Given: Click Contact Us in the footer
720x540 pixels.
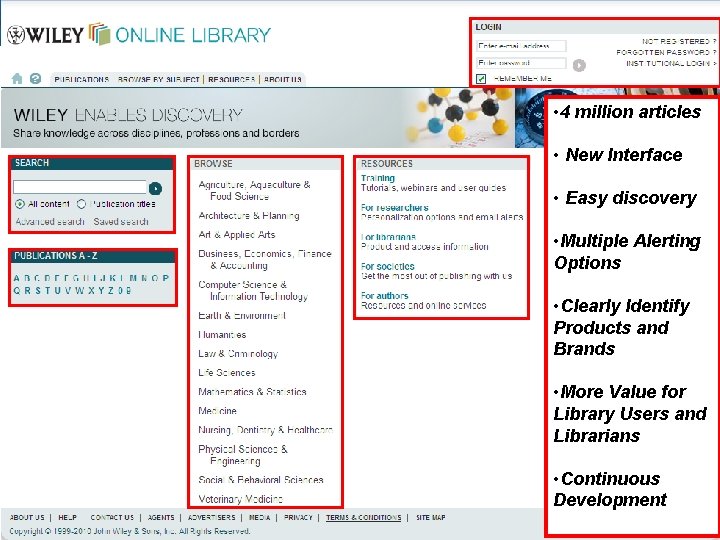Looking at the screenshot, I should coord(112,518).
